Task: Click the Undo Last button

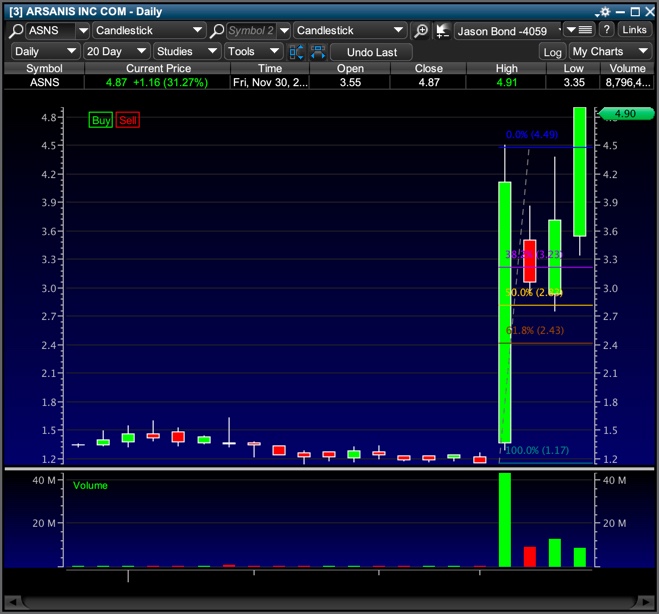Action: point(372,53)
